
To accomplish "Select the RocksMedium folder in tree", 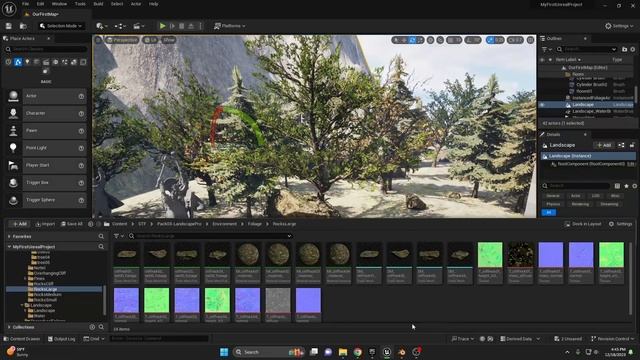I will point(47,294).
